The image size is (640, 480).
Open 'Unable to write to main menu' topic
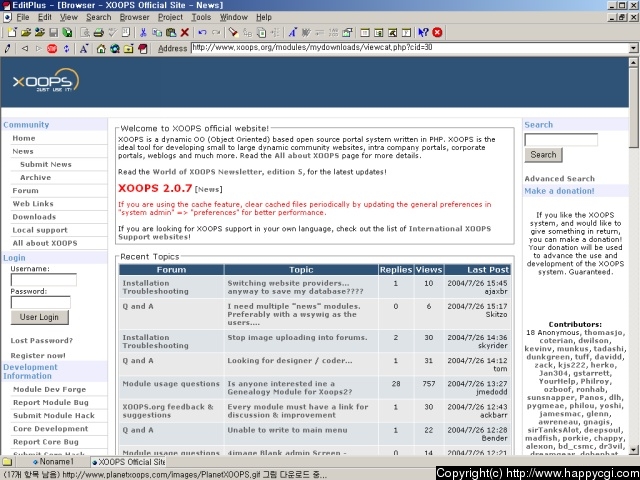[x=287, y=430]
